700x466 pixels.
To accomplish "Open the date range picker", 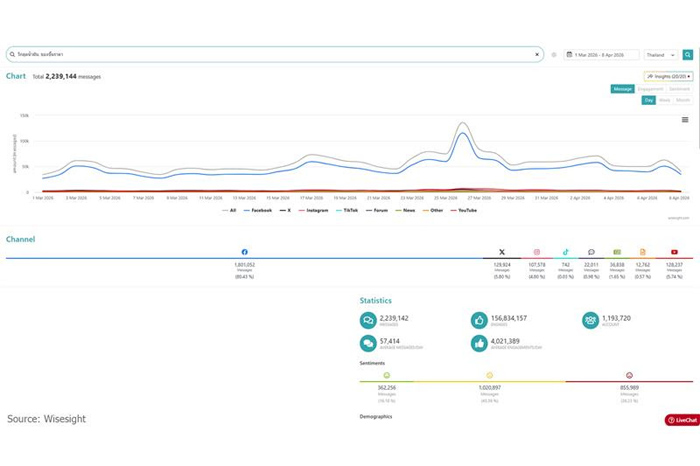I will (601, 55).
